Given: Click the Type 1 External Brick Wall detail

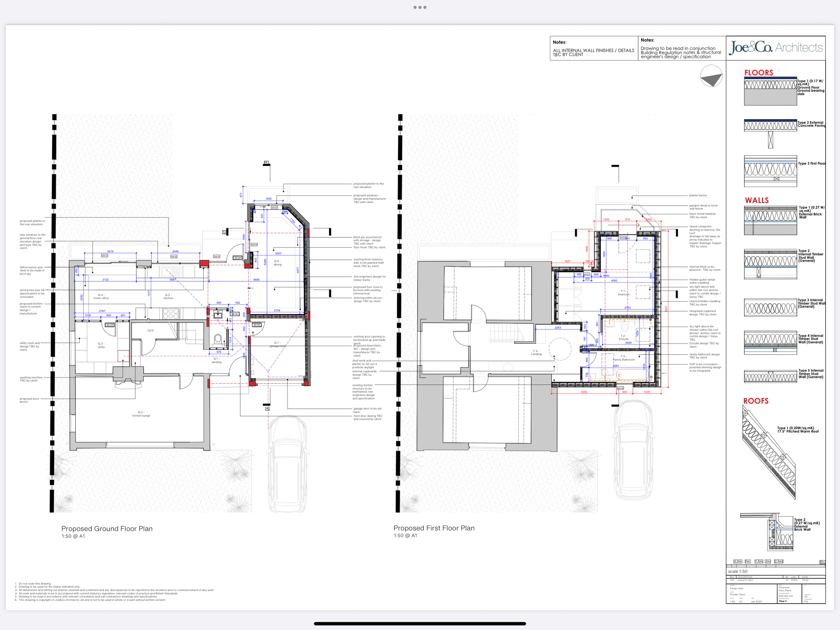Looking at the screenshot, I should point(770,221).
